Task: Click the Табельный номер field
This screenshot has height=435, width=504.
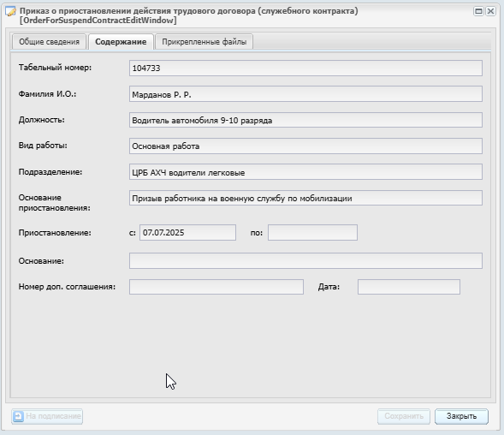Action: click(305, 69)
